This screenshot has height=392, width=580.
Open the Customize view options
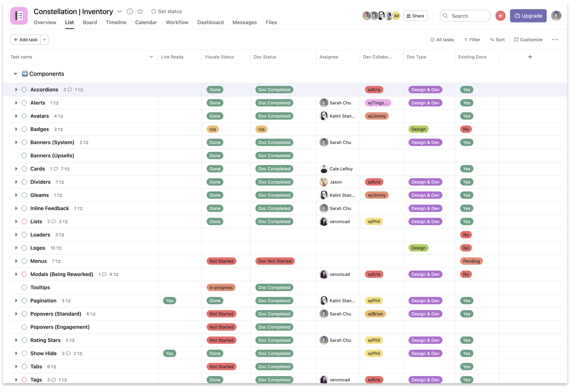click(528, 40)
